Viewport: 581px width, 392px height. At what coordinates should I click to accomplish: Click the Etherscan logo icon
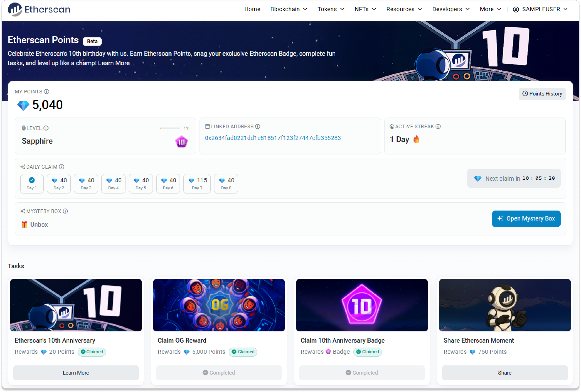pos(15,10)
